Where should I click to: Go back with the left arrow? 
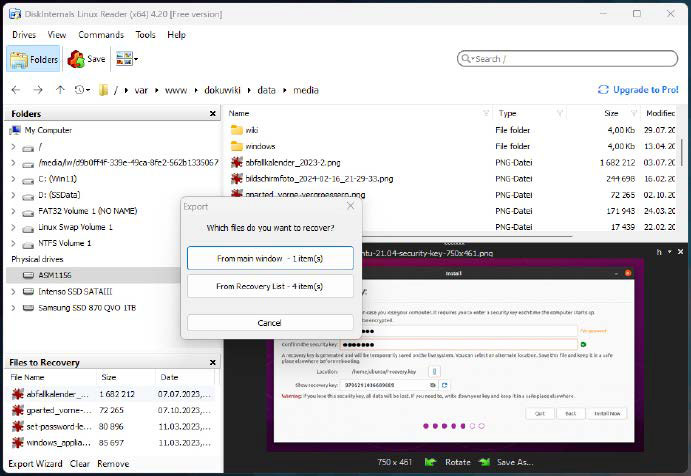tap(16, 90)
